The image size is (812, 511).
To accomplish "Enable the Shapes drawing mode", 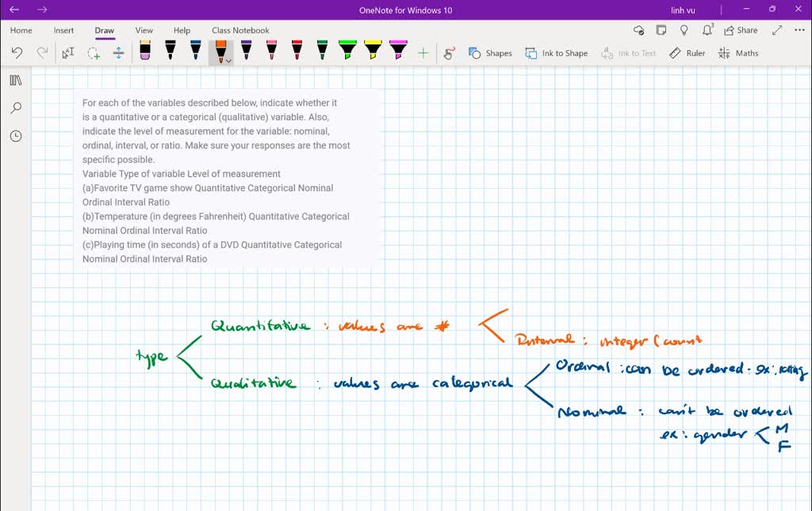I will click(490, 53).
